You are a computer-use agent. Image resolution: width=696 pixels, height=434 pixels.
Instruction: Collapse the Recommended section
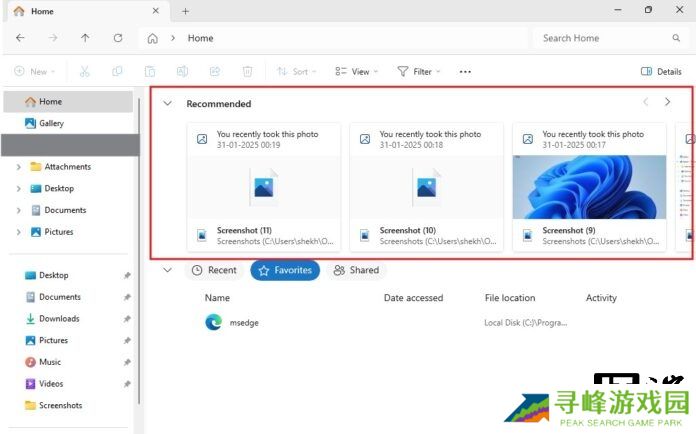click(x=167, y=103)
